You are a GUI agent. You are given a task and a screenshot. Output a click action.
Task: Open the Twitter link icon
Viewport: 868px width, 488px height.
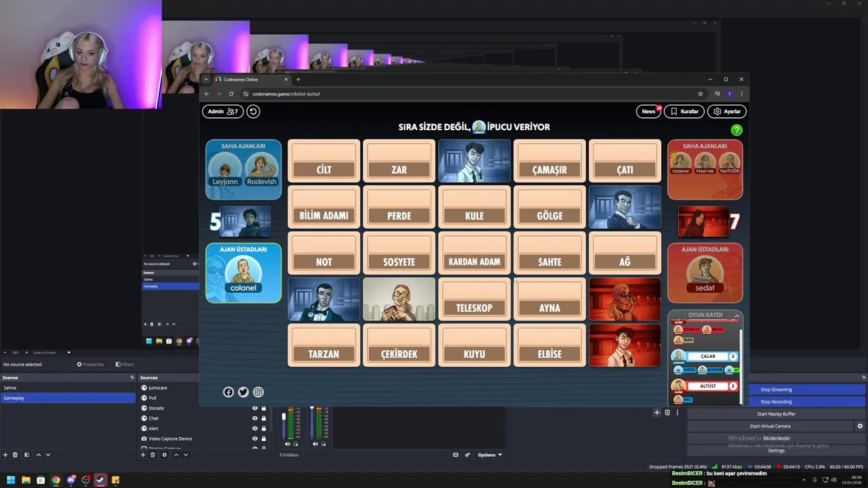coord(243,392)
